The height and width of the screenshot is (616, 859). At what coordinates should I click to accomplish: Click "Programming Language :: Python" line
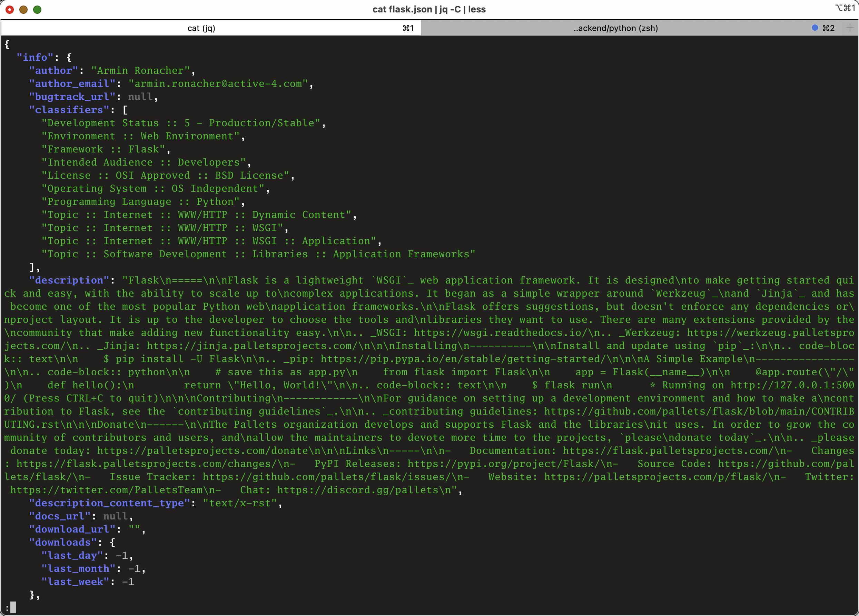[x=140, y=202]
